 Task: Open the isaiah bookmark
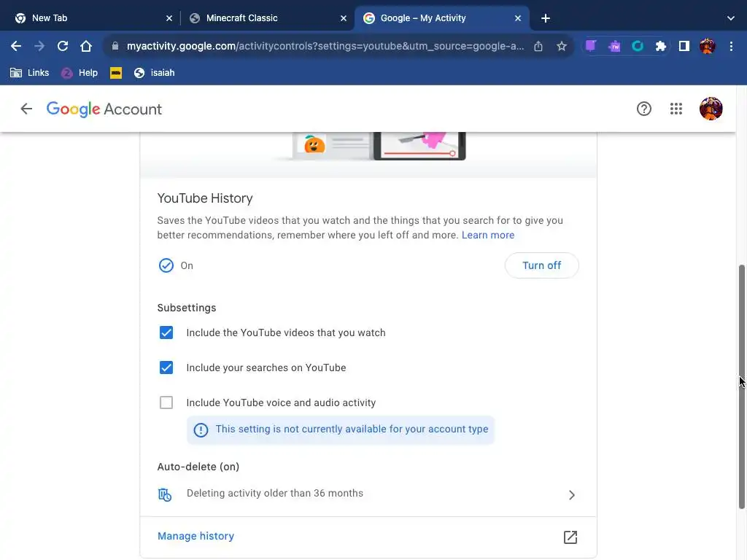coord(155,73)
